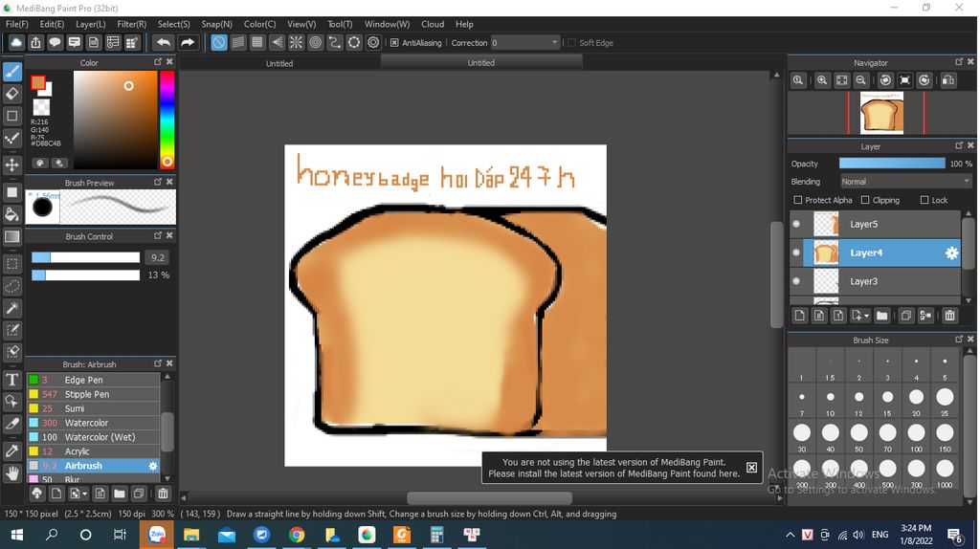Open add-brush dropdown arrow in Brush panel
This screenshot has height=549, width=980.
coord(84,494)
